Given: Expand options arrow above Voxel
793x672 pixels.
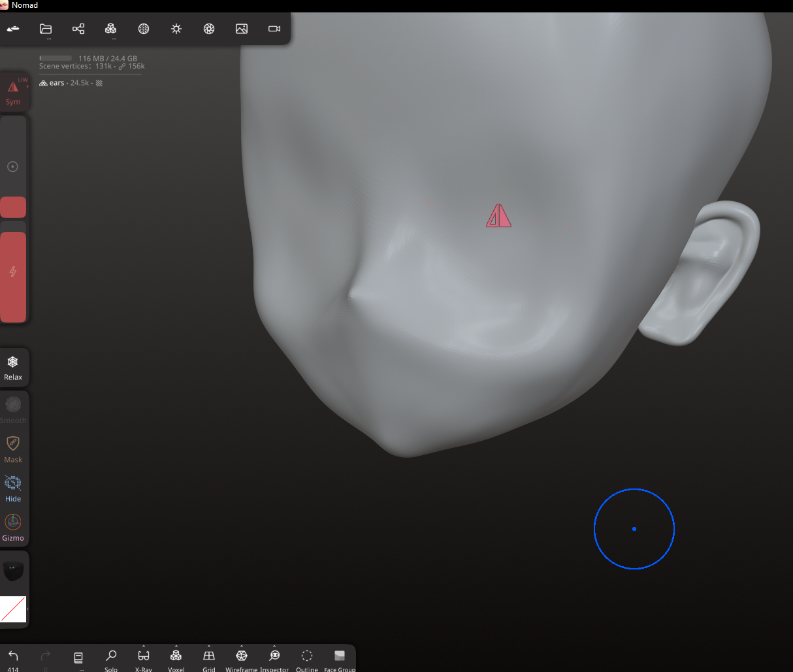Looking at the screenshot, I should click(176, 647).
